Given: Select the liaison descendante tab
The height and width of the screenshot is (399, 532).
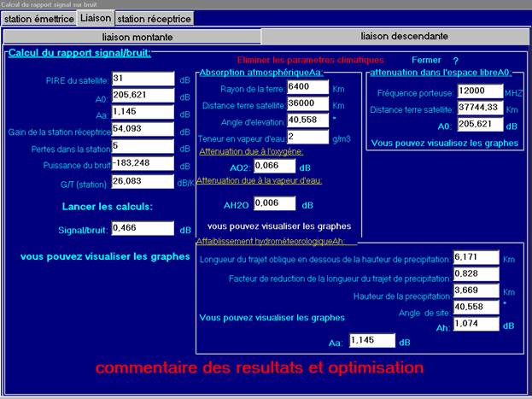Looking at the screenshot, I should [x=395, y=36].
